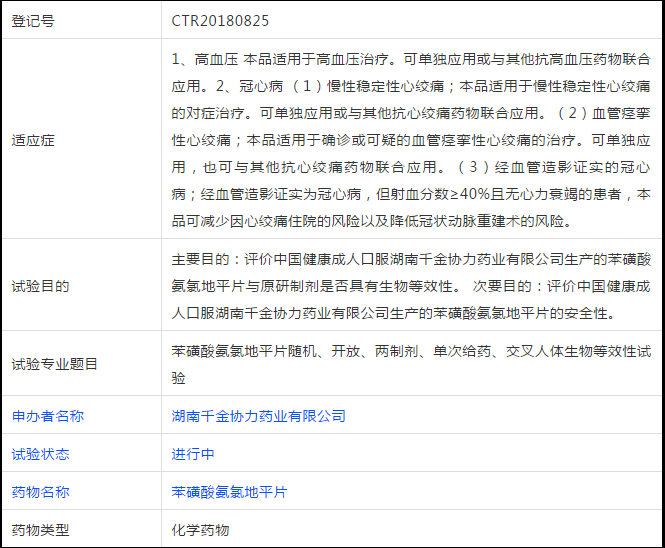Click the 登记号 row label

click(33, 21)
